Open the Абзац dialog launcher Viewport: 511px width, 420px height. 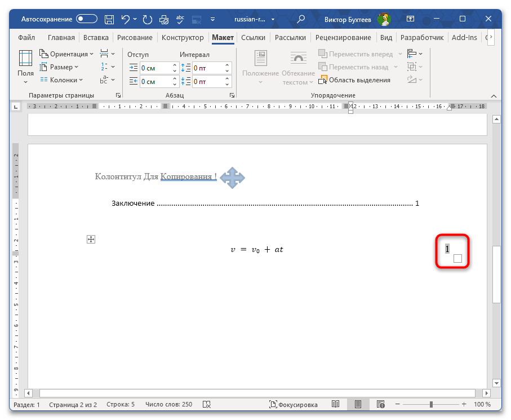point(232,95)
